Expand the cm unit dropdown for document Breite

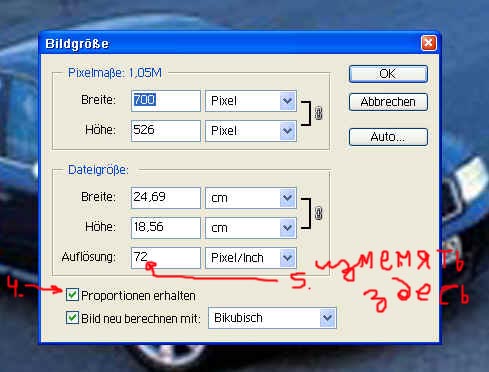coord(251,198)
